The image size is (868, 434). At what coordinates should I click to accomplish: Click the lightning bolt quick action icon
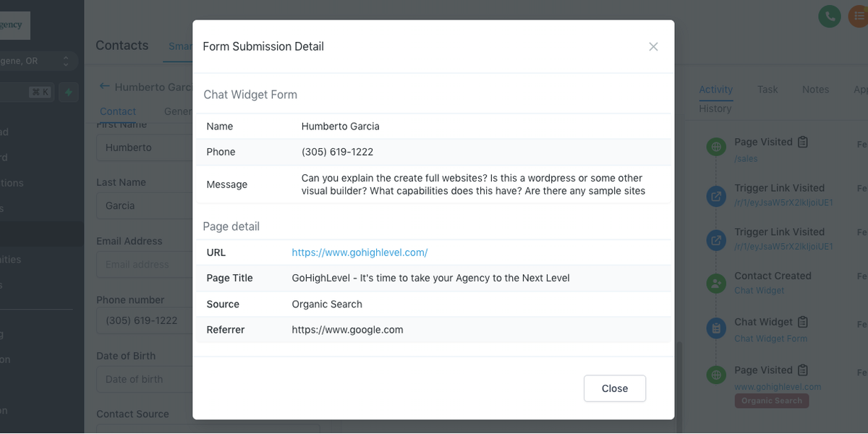point(69,92)
